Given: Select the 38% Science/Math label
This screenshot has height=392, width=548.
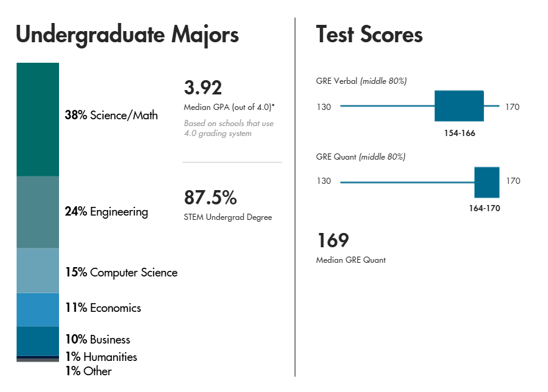Looking at the screenshot, I should 111,115.
